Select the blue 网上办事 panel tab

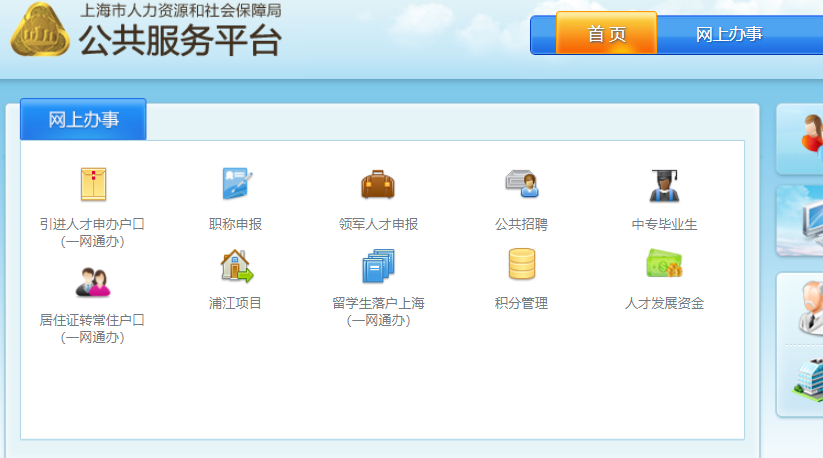coord(83,120)
